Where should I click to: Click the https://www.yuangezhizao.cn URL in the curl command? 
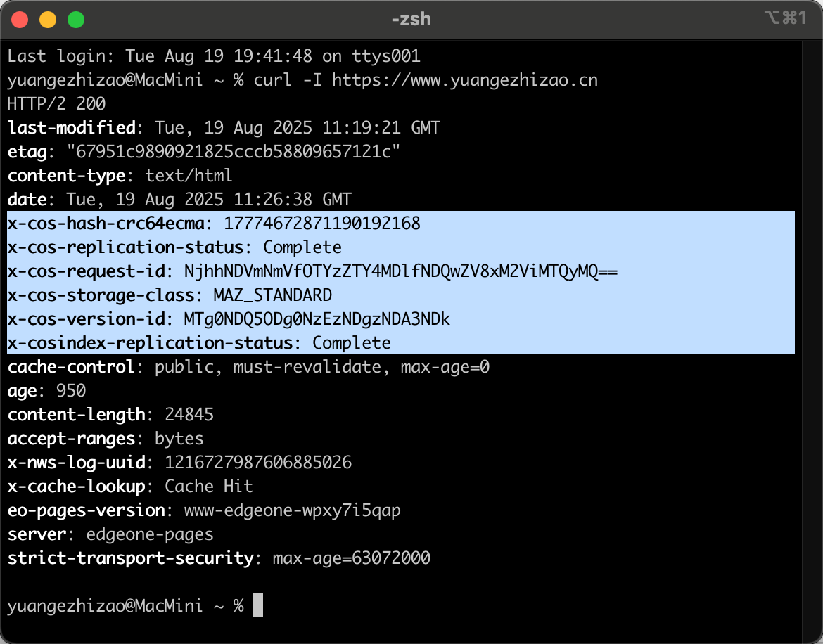pyautogui.click(x=465, y=80)
